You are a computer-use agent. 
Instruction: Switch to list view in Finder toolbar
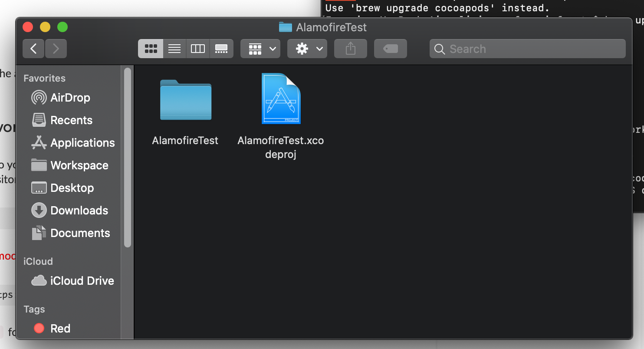(x=174, y=49)
